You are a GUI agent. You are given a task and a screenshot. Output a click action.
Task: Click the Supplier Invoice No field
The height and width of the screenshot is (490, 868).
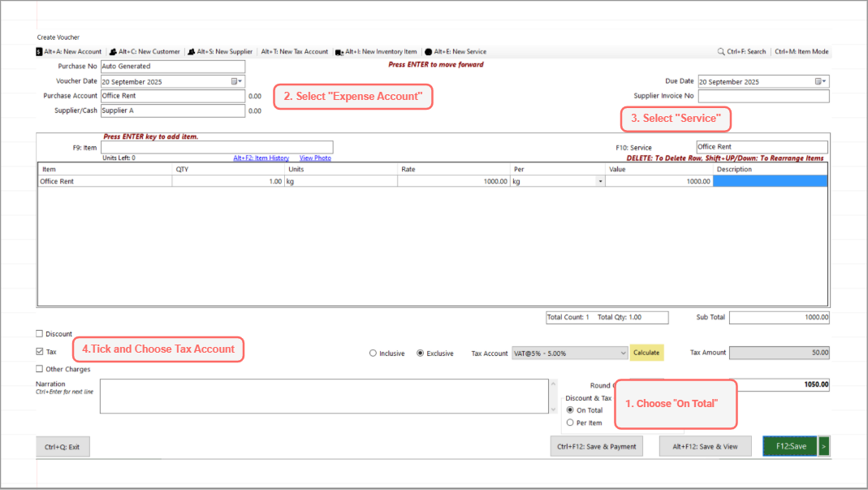(x=763, y=96)
